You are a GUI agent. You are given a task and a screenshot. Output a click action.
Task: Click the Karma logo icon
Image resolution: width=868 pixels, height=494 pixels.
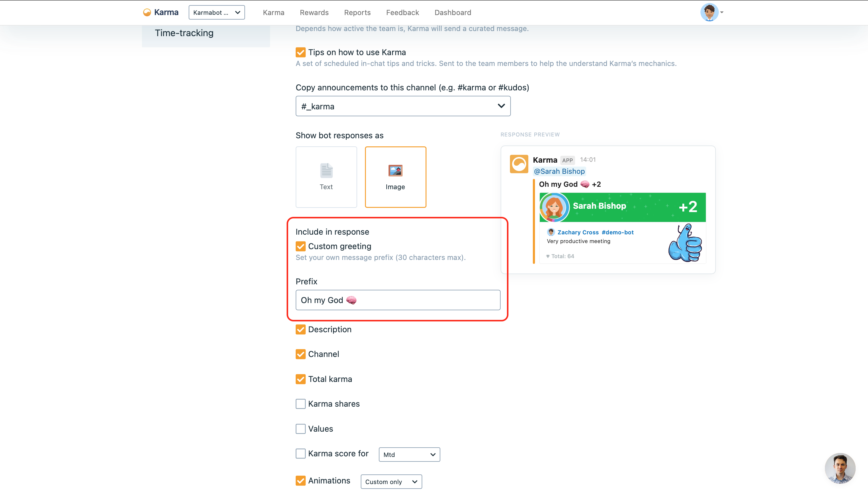(x=147, y=13)
